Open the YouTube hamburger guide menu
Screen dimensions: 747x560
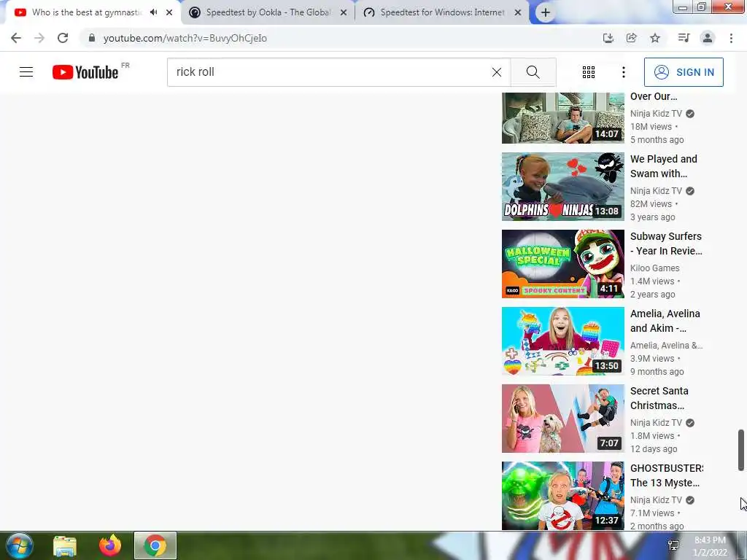[x=26, y=72]
